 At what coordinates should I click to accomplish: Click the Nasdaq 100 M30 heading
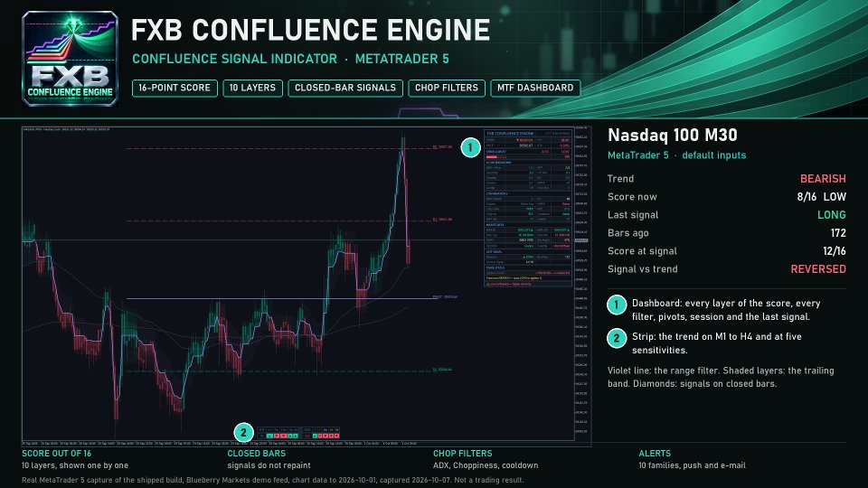tap(672, 135)
